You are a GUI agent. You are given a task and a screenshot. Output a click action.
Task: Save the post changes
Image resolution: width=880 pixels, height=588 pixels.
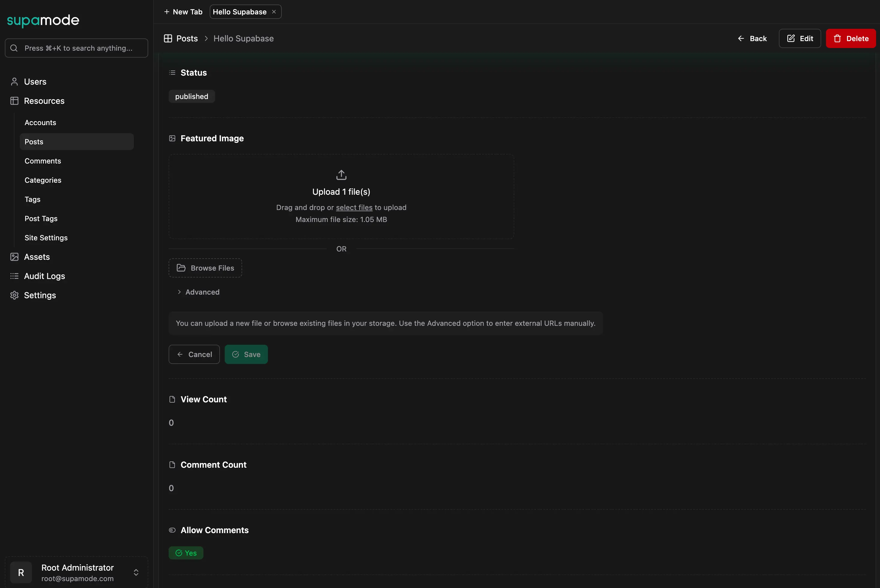(246, 354)
